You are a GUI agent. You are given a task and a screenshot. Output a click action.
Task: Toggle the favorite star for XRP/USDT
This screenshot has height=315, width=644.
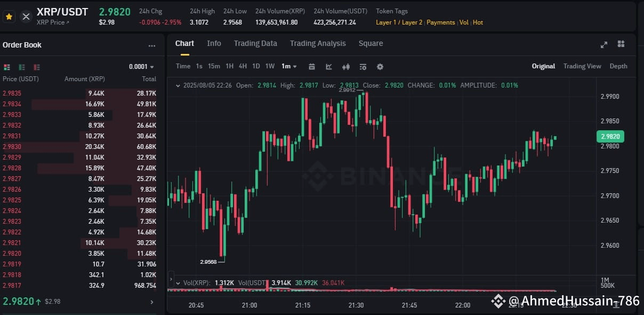9,17
